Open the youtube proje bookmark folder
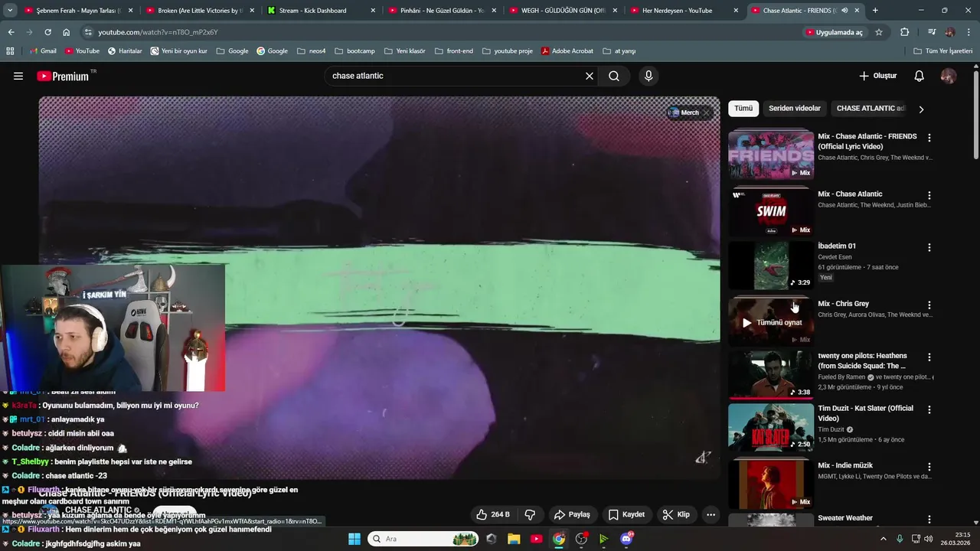 pyautogui.click(x=507, y=51)
